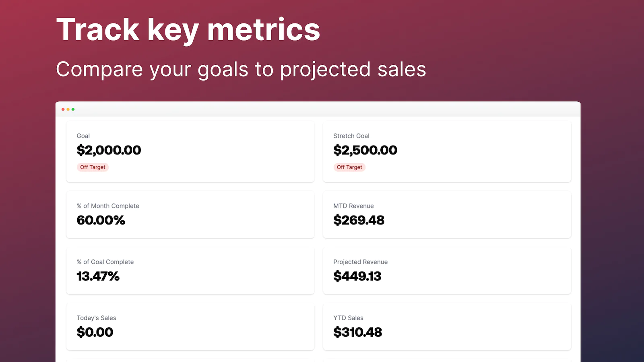Image resolution: width=644 pixels, height=362 pixels.
Task: Click the $449.13 projected revenue value
Action: pos(357,276)
